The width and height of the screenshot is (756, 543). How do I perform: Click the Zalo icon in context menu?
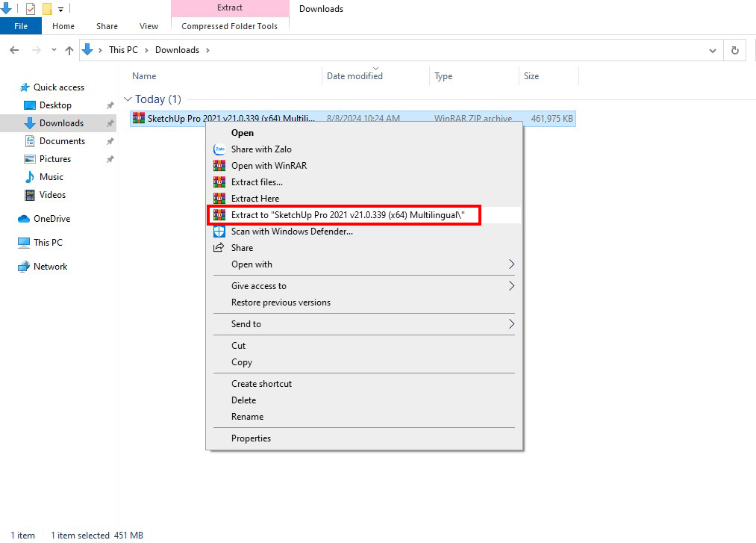219,149
